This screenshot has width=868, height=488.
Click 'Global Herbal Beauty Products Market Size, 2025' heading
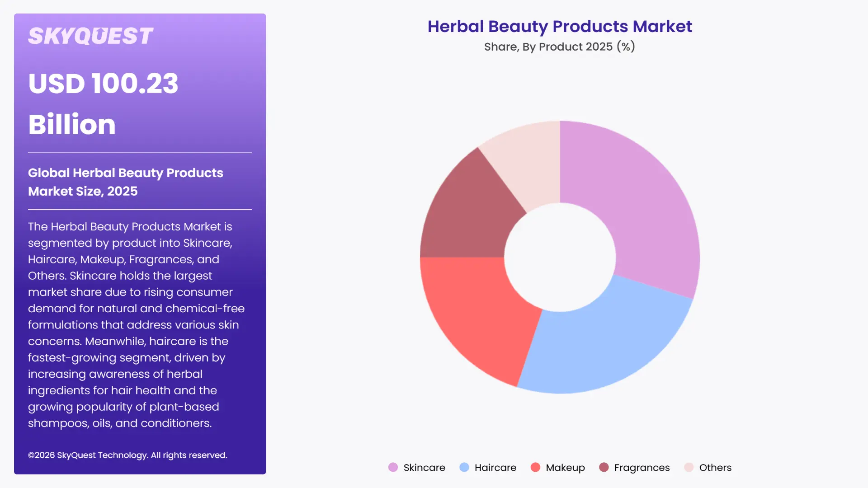126,182
